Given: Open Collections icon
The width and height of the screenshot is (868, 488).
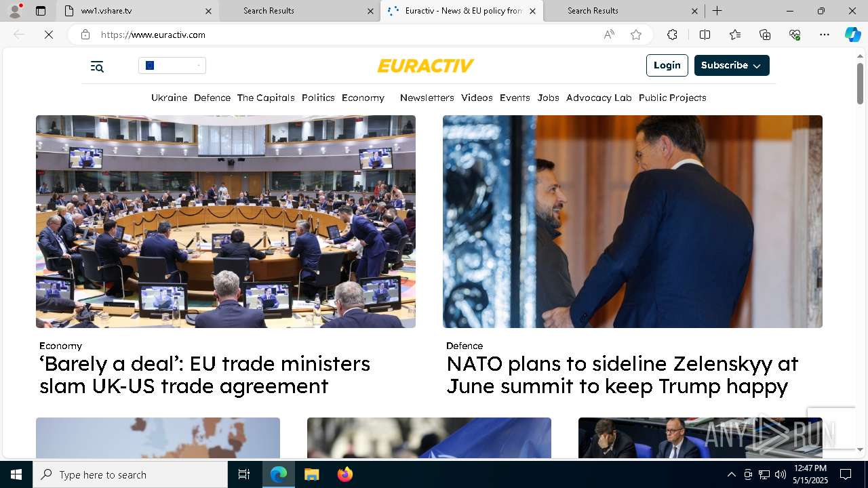Looking at the screenshot, I should point(765,35).
